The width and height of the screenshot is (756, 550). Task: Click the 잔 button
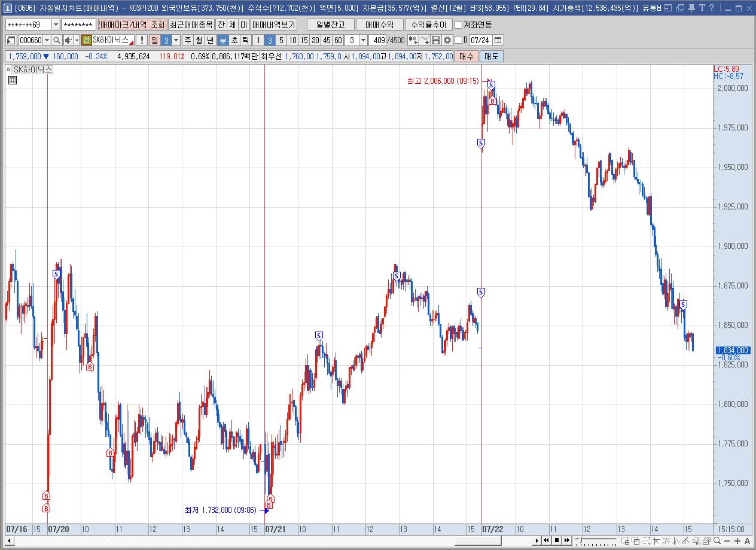[x=221, y=25]
